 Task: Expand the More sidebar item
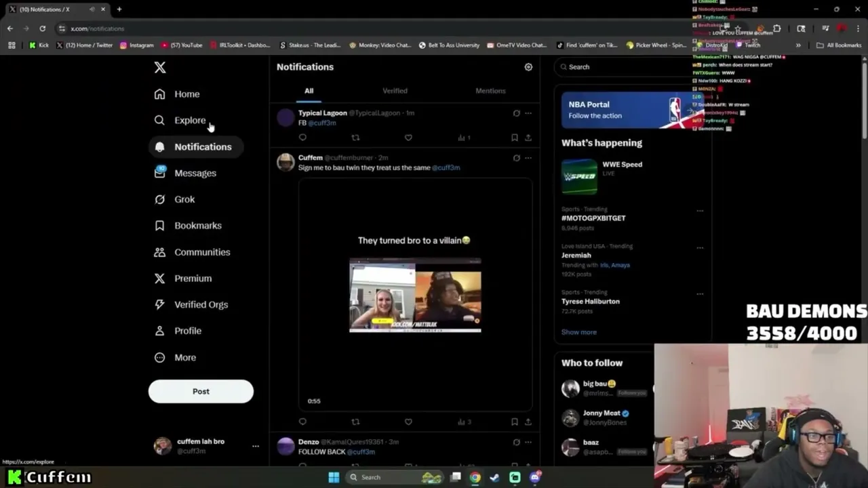pos(175,357)
